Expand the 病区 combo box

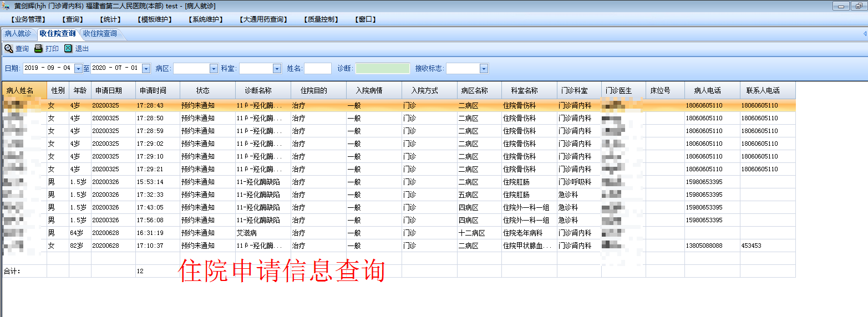[214, 68]
